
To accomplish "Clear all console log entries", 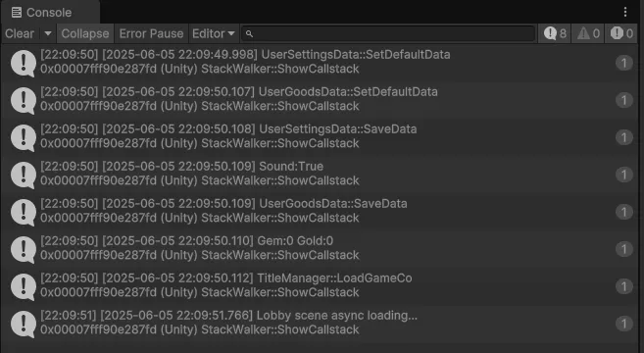I will coord(20,33).
